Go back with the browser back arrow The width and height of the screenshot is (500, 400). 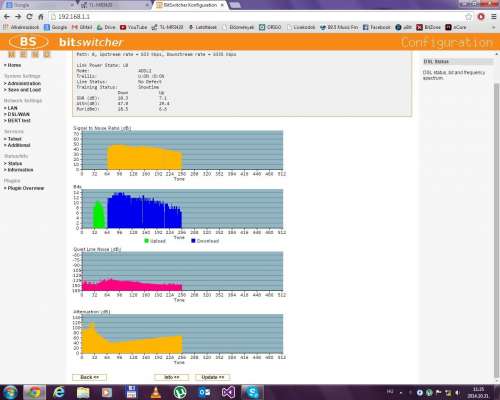point(7,17)
